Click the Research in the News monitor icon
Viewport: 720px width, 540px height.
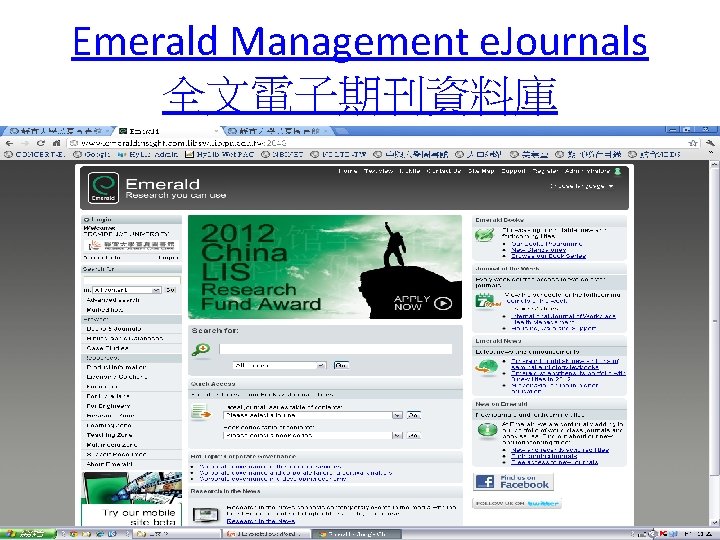click(205, 515)
